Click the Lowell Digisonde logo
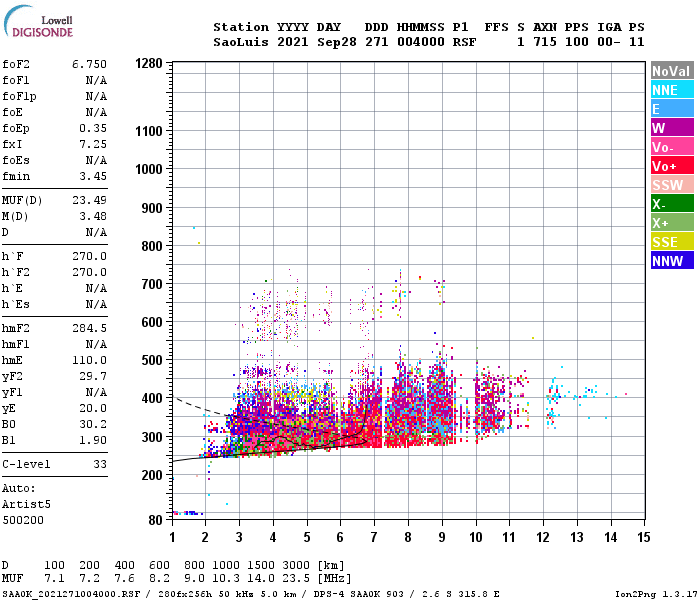700x600 pixels. pyautogui.click(x=38, y=22)
